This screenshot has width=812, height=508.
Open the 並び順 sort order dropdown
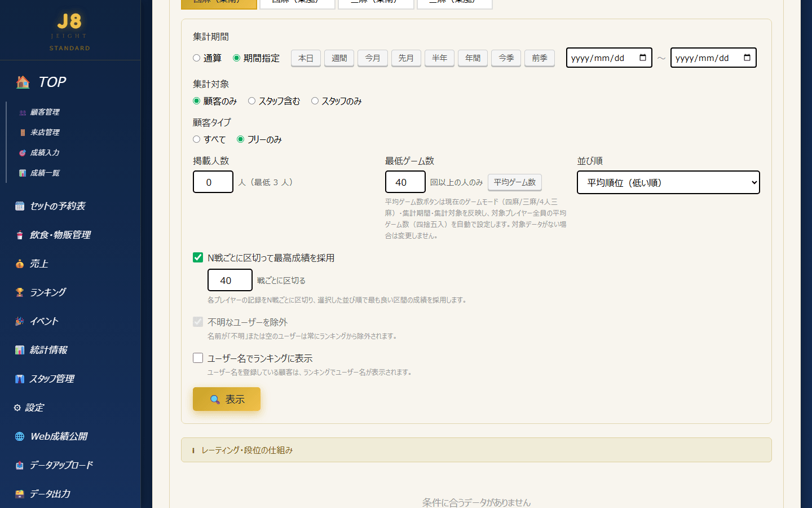pyautogui.click(x=668, y=182)
